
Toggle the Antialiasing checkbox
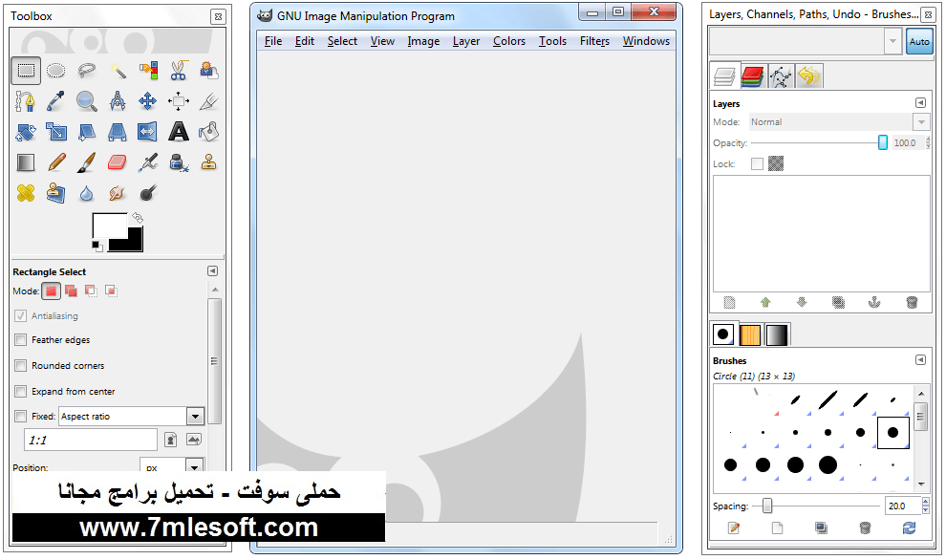point(20,315)
